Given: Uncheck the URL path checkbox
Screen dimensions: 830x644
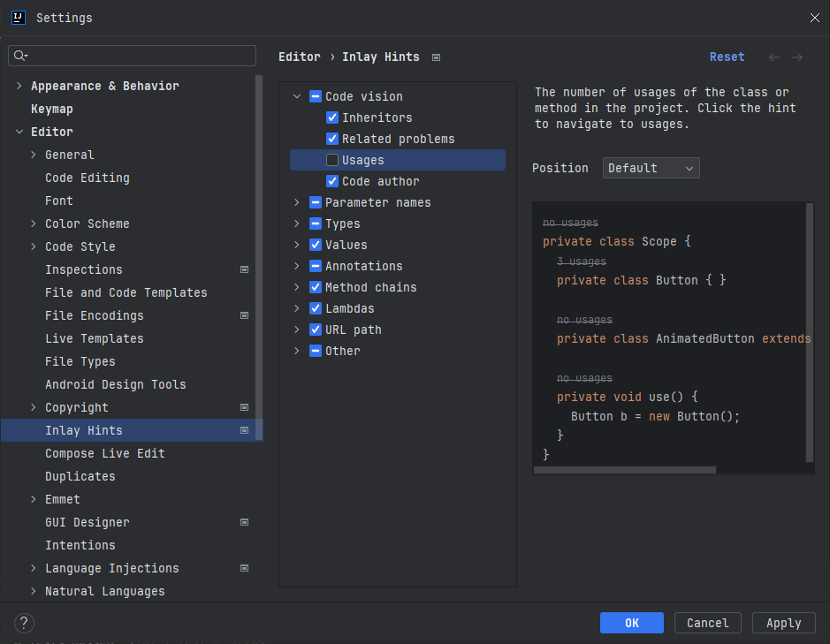Looking at the screenshot, I should [316, 330].
